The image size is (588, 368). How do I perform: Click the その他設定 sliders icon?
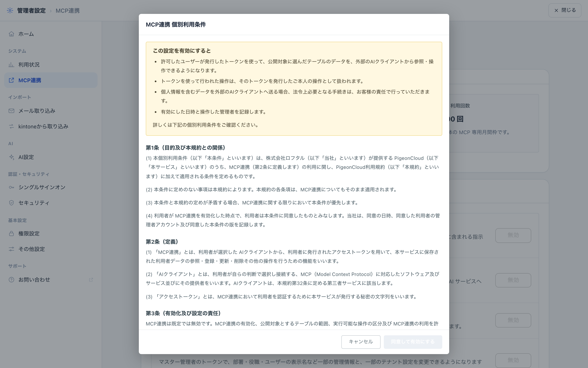tap(11, 249)
